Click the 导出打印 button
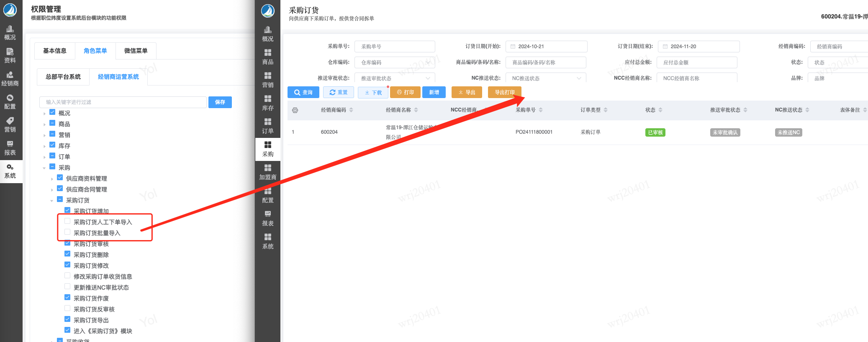 [505, 92]
